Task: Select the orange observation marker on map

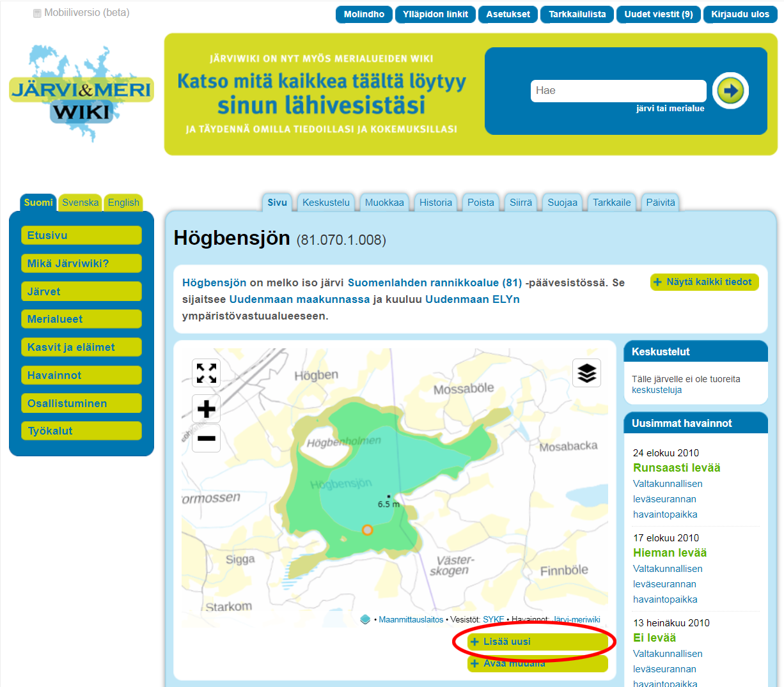Action: tap(369, 529)
